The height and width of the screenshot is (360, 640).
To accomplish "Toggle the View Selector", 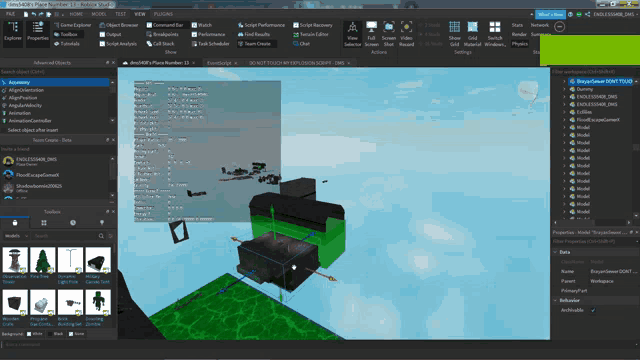I will coord(352,34).
